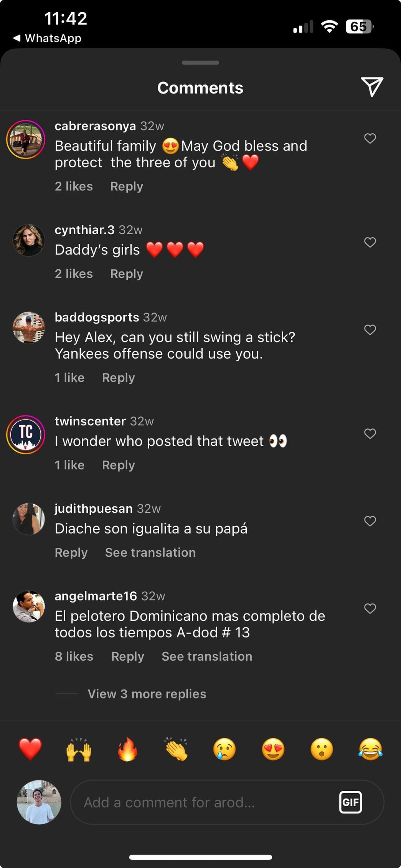Like angelmarte16's comment
401x868 pixels.
point(370,608)
